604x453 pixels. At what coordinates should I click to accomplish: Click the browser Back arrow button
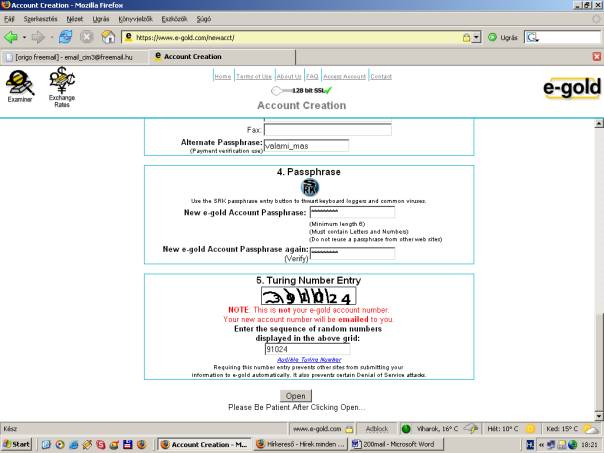coord(13,37)
